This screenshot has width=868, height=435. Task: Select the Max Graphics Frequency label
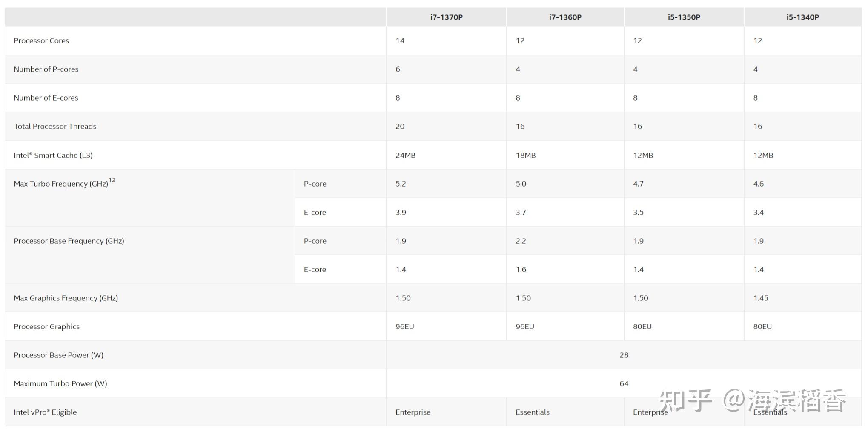coord(66,298)
